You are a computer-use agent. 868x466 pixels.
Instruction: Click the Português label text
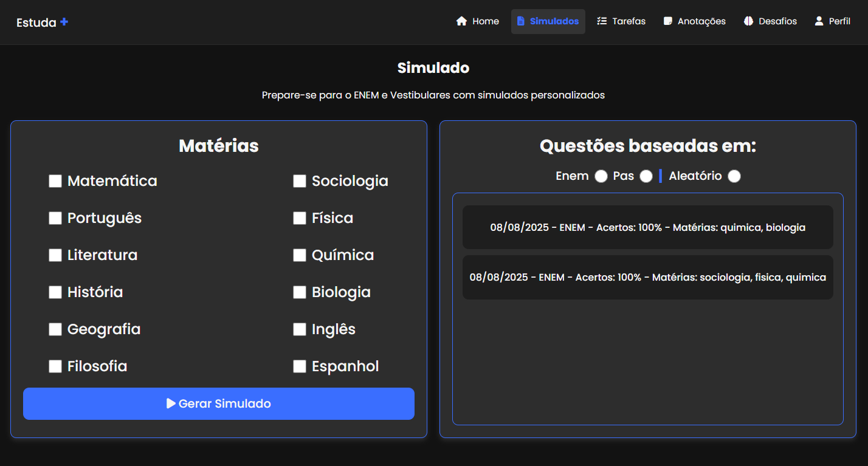click(105, 218)
